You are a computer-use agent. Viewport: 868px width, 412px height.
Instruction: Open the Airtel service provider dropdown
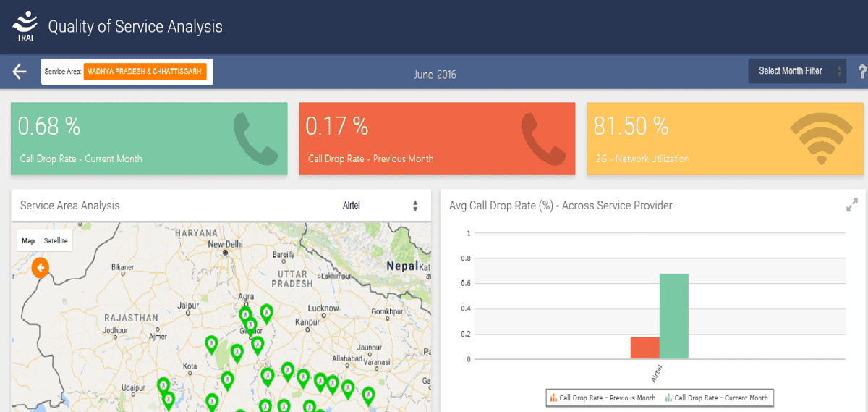click(380, 206)
